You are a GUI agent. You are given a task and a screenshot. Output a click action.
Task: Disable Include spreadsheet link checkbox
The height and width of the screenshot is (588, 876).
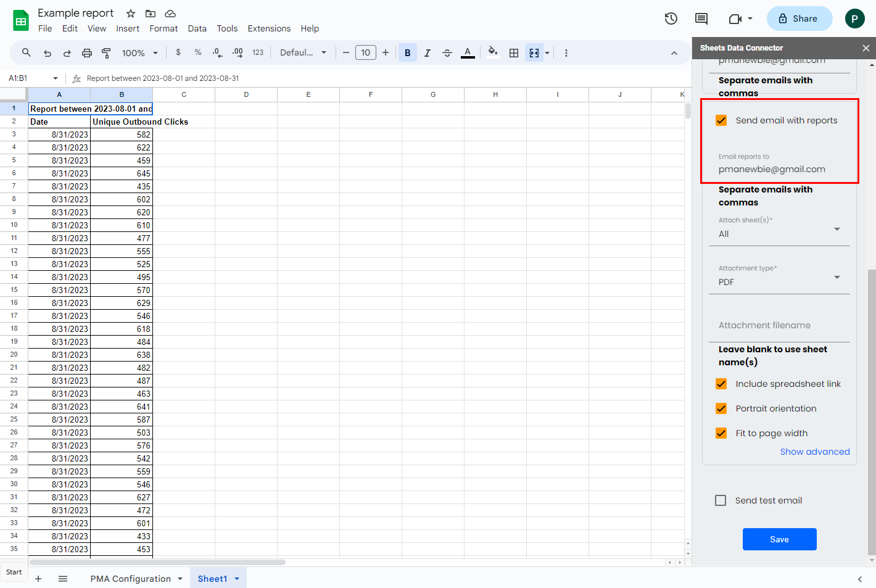[x=721, y=384]
